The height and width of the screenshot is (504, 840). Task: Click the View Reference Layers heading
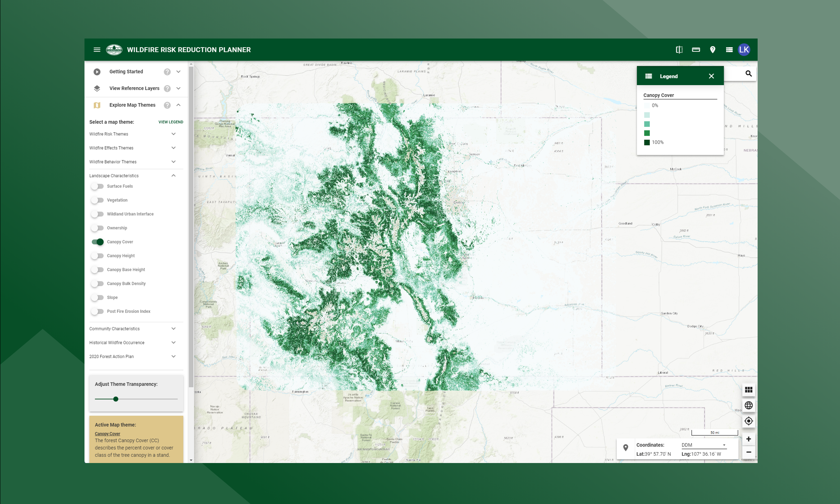point(134,88)
